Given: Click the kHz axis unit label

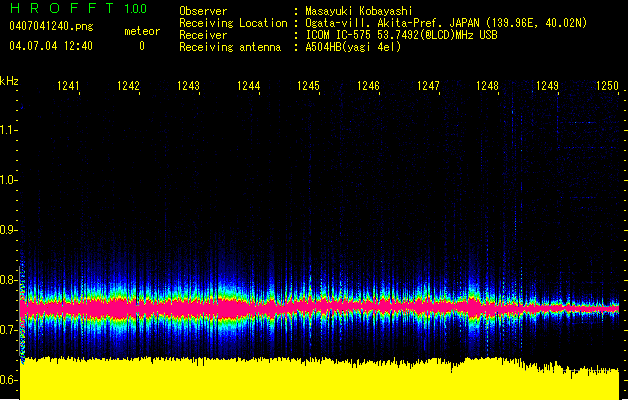Looking at the screenshot, I should (10, 80).
